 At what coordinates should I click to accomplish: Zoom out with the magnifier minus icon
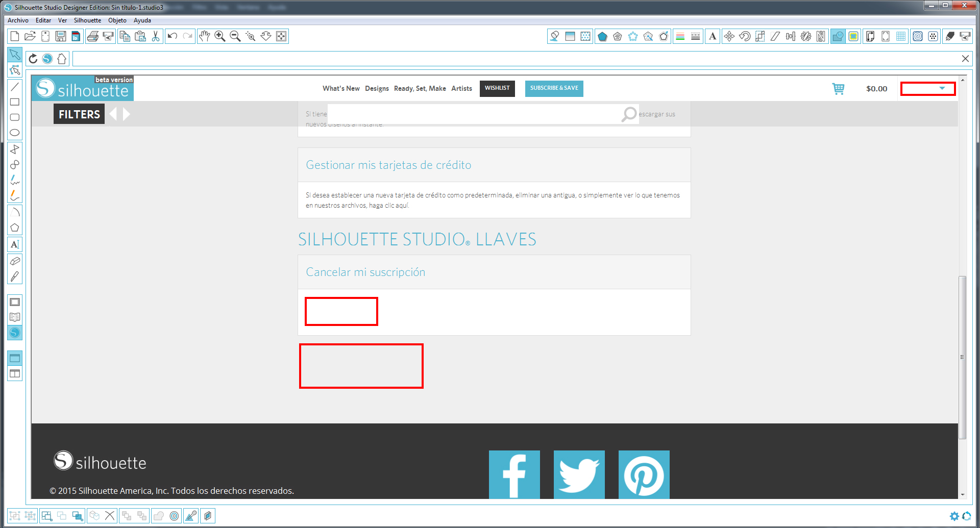pyautogui.click(x=235, y=36)
